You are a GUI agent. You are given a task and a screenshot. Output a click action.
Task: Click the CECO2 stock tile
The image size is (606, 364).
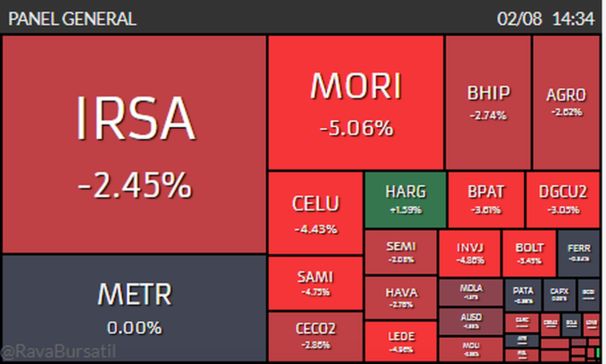tap(315, 336)
